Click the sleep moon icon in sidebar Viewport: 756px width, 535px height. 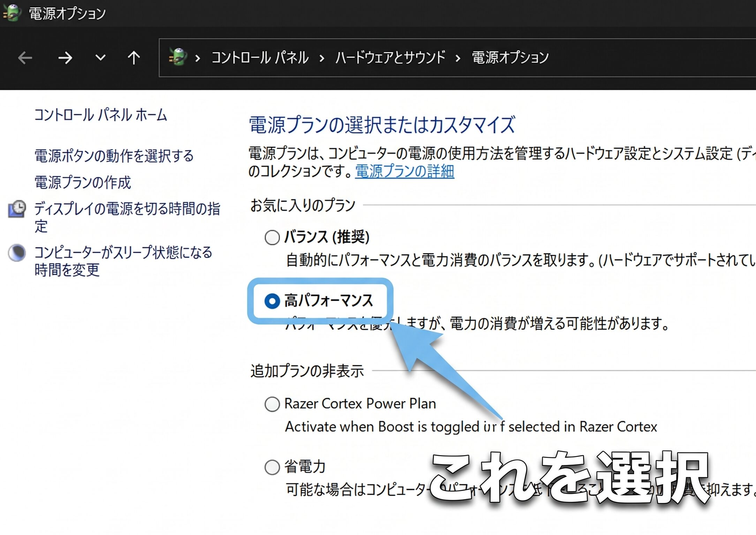click(x=17, y=253)
